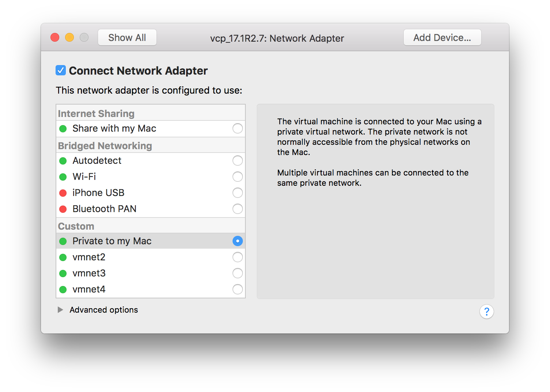Pick the Bluetooth PAN radio button
Viewport: 550px width, 392px height.
(x=237, y=209)
